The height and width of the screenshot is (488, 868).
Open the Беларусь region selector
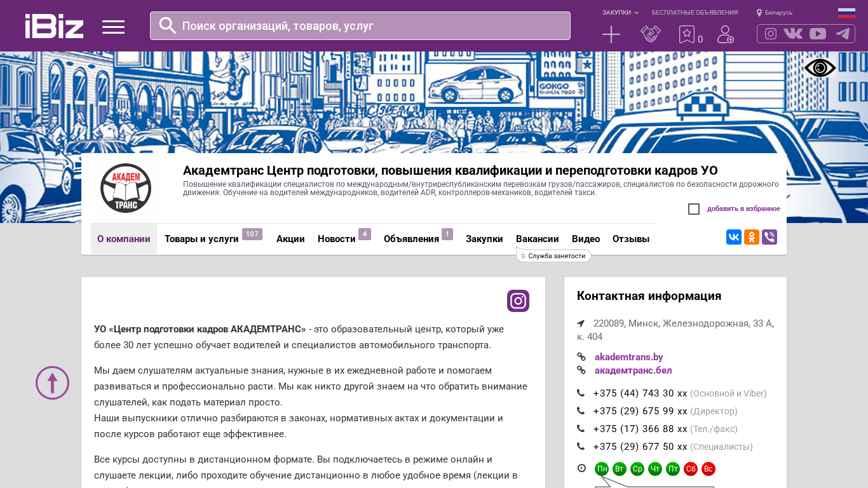(x=775, y=13)
